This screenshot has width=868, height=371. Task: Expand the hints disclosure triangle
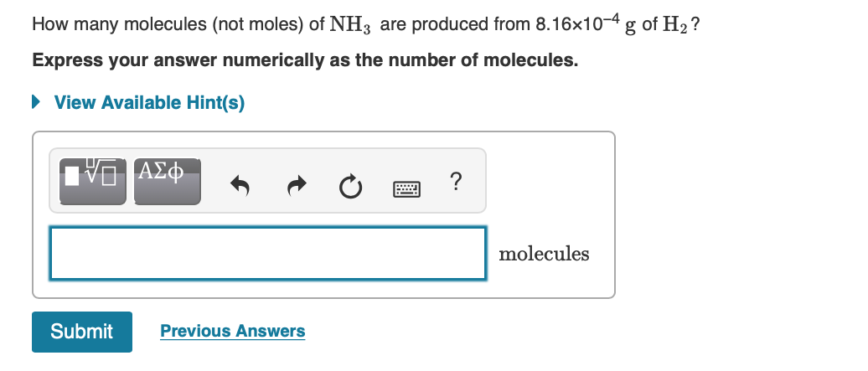tap(37, 102)
